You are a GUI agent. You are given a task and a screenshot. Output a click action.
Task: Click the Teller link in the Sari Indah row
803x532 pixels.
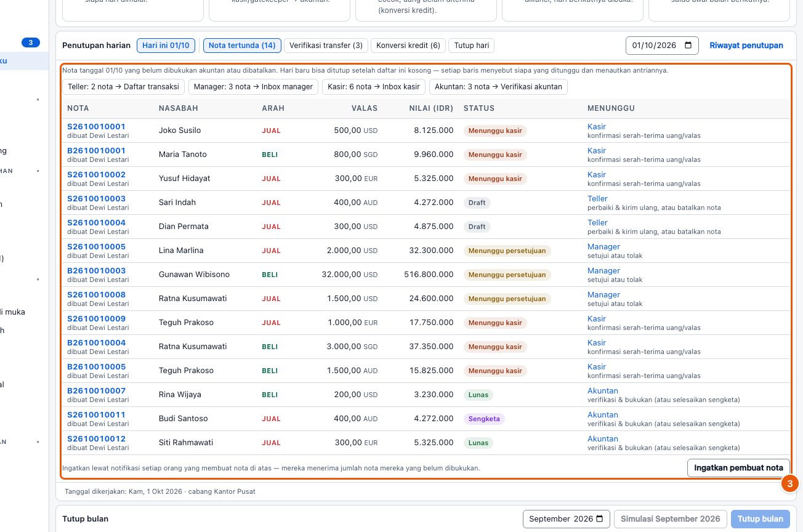(x=597, y=199)
